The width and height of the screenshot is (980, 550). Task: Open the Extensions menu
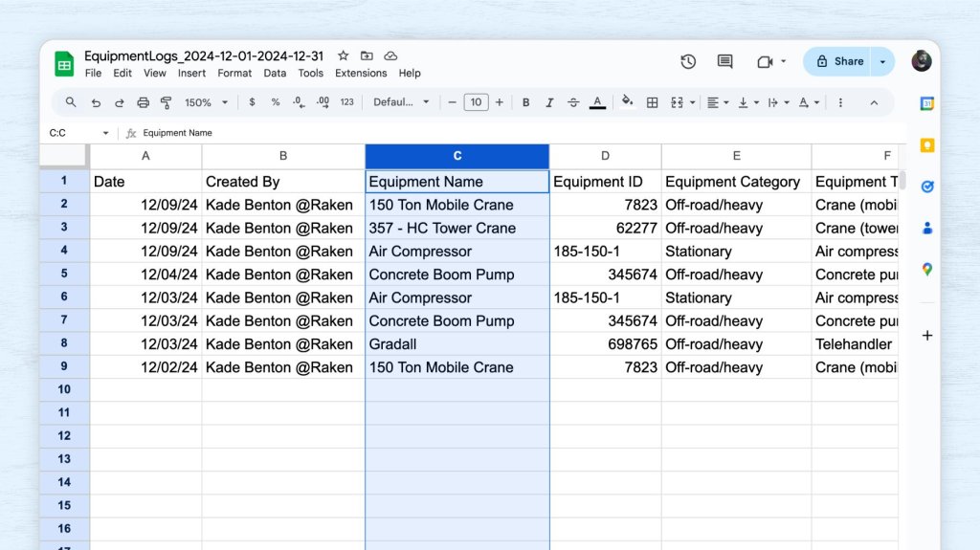(361, 73)
